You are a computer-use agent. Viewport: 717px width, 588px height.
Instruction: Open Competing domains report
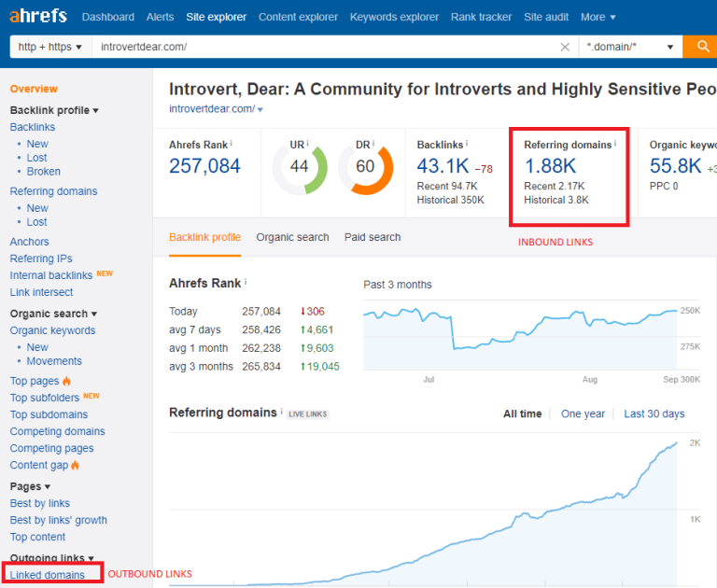(x=58, y=431)
